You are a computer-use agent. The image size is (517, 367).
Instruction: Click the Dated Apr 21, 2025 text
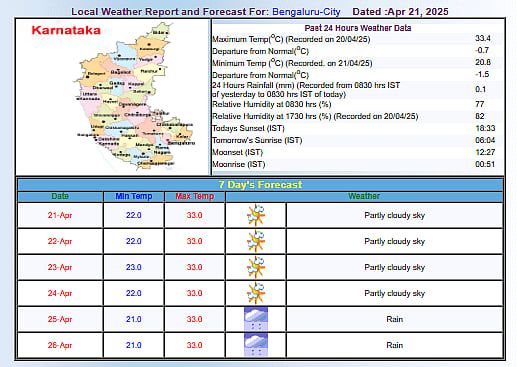pos(400,12)
